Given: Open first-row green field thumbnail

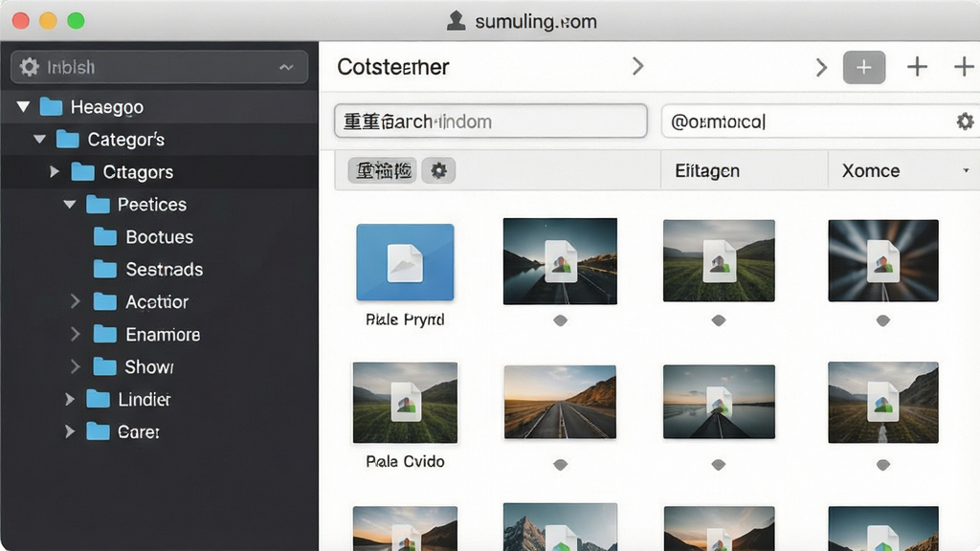Looking at the screenshot, I should [719, 260].
